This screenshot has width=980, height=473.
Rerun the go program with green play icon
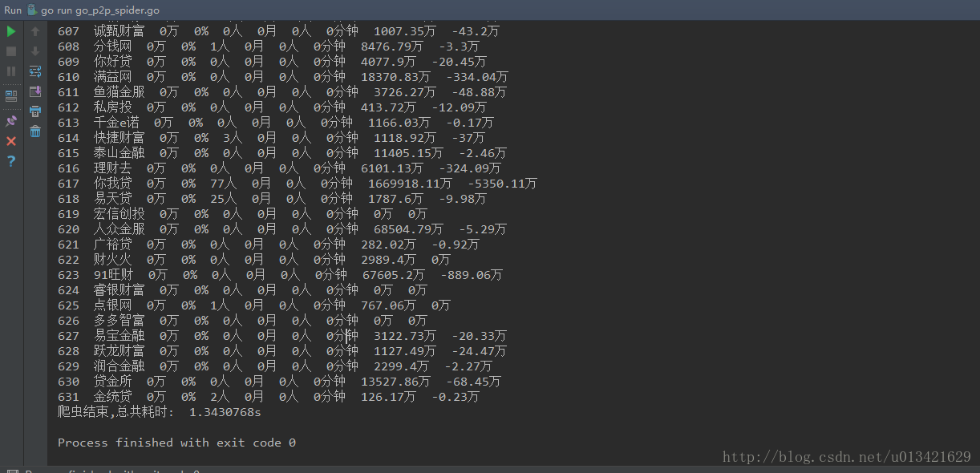tap(11, 31)
